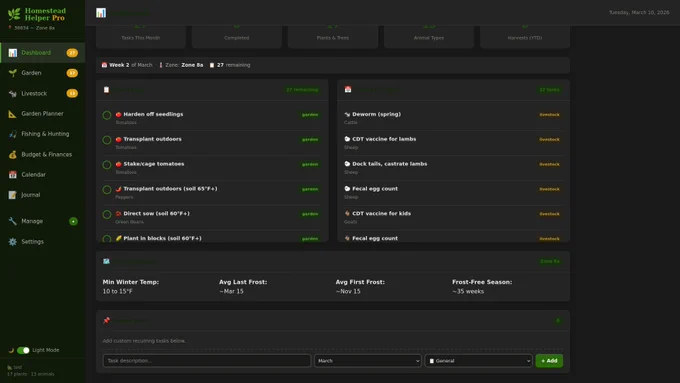
Task: Click the goat icon beside CDT vaccine for kids
Action: [x=347, y=214]
